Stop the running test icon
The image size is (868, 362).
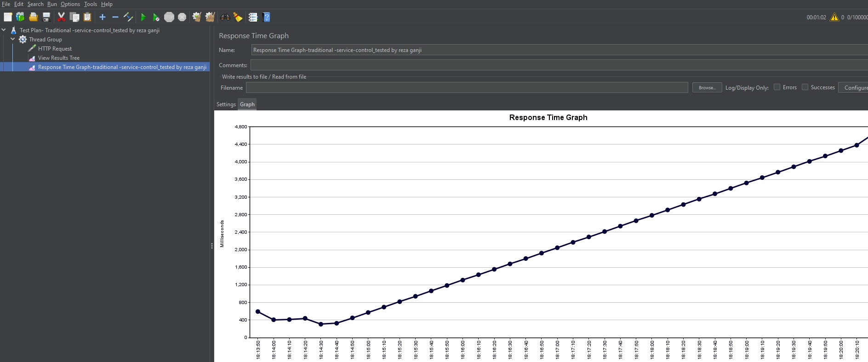point(169,17)
